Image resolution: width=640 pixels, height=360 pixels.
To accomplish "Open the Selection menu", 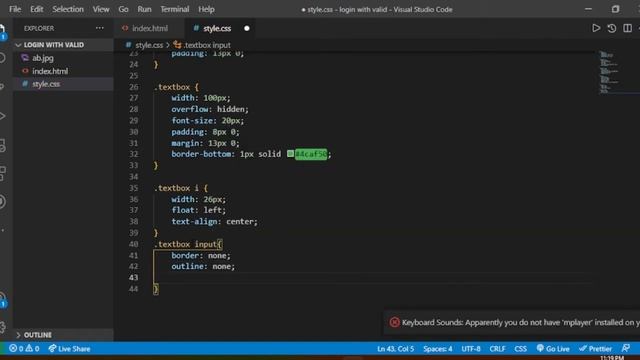I will (x=67, y=9).
